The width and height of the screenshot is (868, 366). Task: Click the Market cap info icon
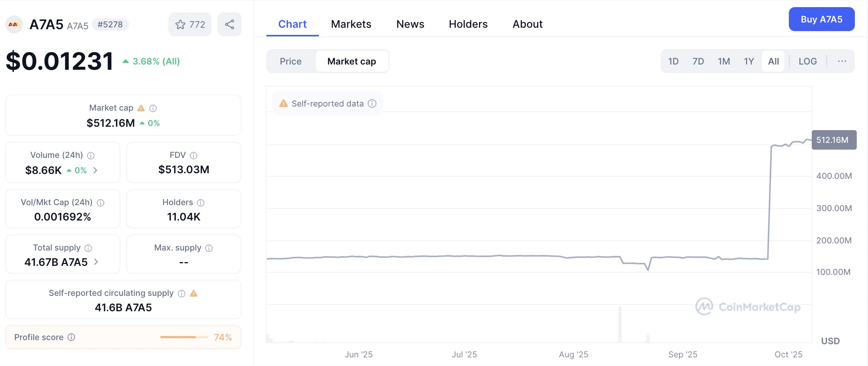tap(153, 108)
